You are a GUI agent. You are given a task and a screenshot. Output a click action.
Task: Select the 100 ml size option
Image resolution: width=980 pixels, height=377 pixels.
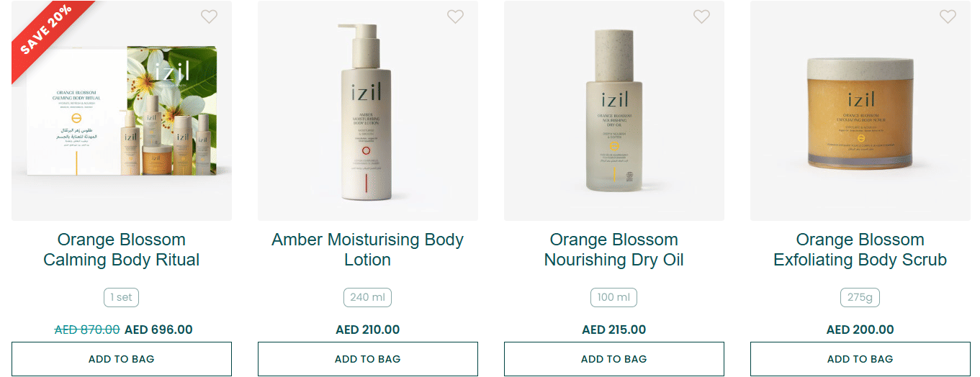click(614, 297)
